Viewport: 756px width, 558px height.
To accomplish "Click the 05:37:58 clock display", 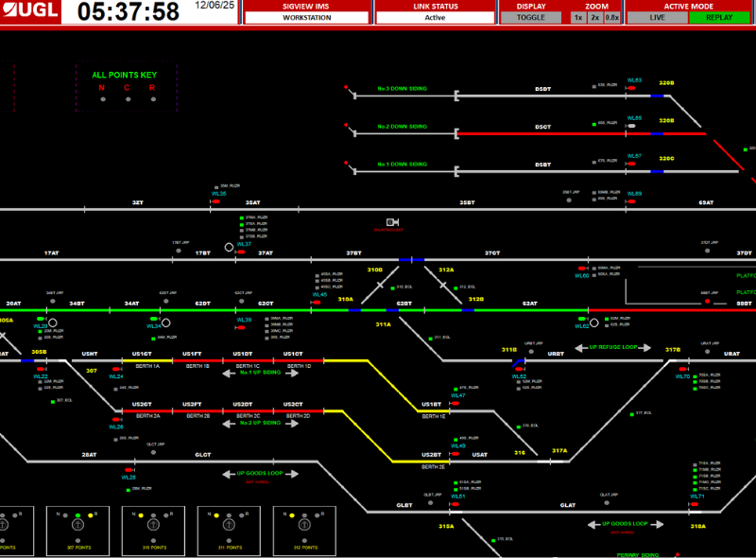I will coord(129,11).
